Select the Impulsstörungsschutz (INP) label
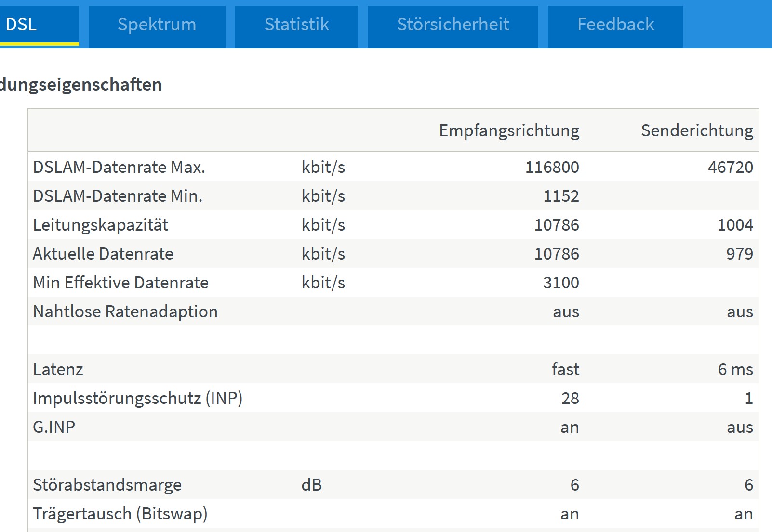This screenshot has width=772, height=532. (x=138, y=398)
